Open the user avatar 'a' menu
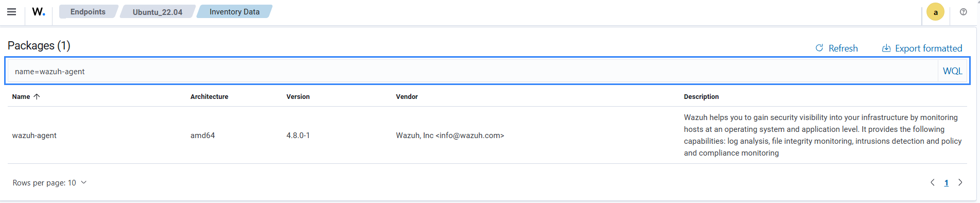 (935, 12)
